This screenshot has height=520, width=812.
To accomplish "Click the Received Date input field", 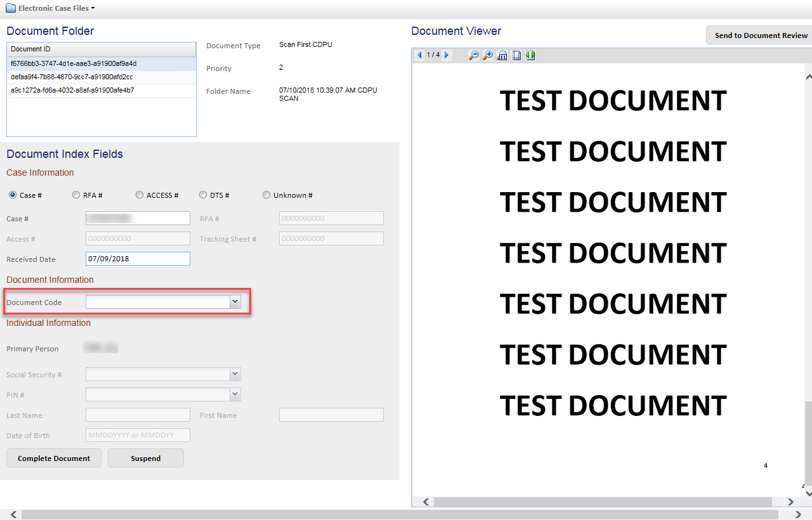I will coord(138,259).
